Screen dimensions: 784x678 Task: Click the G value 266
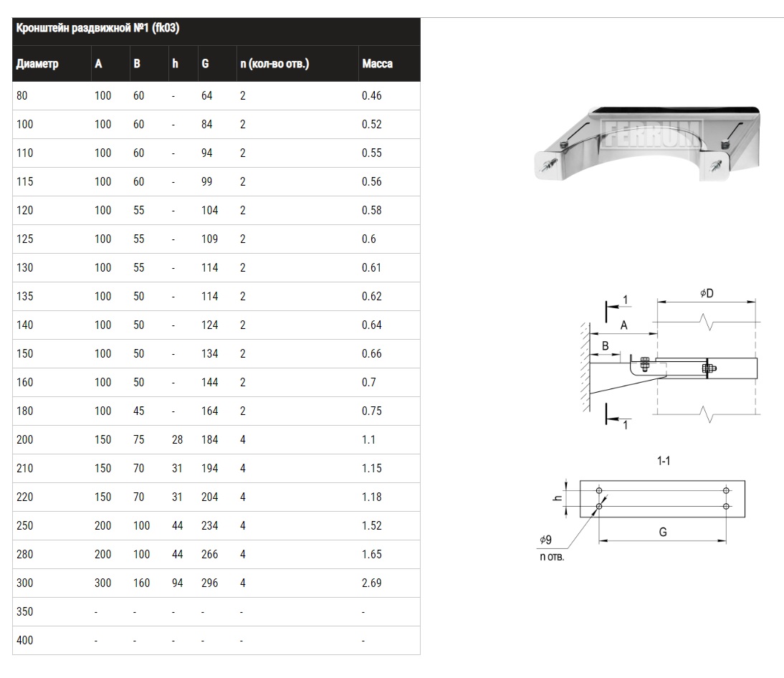tap(209, 554)
